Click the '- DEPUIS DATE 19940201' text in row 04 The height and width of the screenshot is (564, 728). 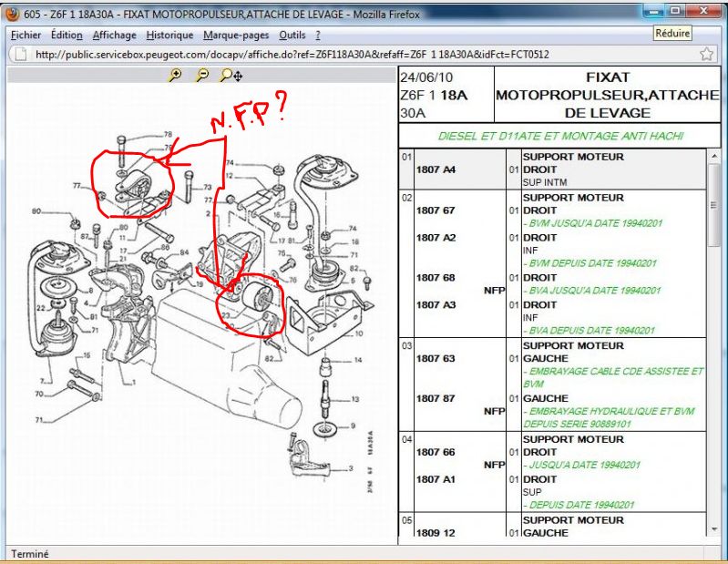579,506
